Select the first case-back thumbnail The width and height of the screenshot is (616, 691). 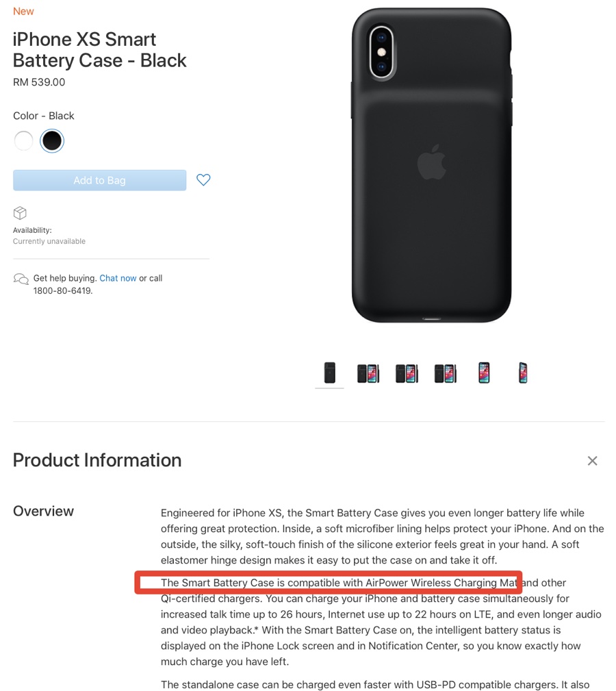(x=329, y=373)
